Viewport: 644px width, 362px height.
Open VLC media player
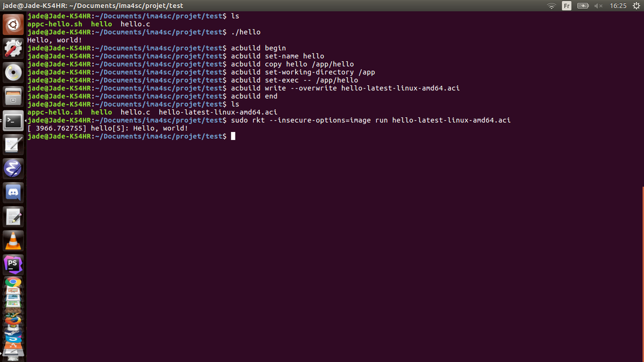coord(13,241)
